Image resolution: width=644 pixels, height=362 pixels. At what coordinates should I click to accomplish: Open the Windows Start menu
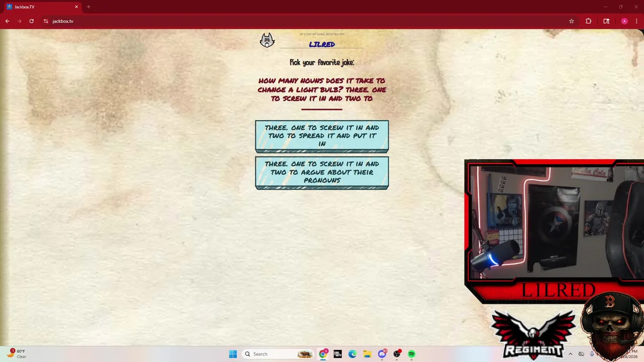(x=233, y=354)
